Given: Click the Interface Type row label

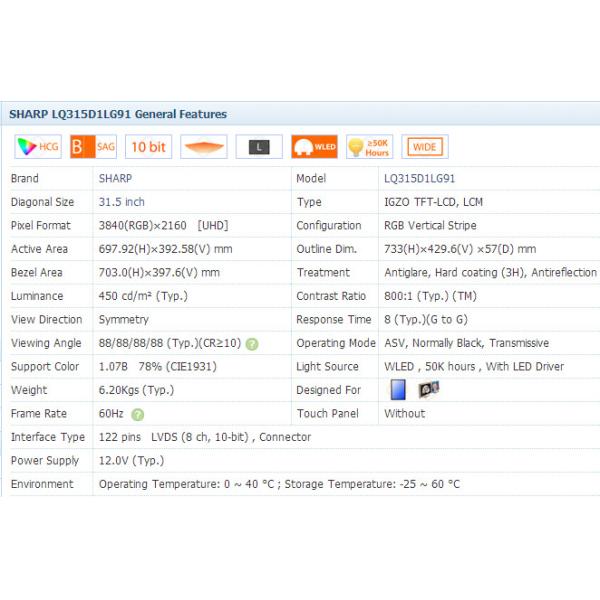Looking at the screenshot, I should [48, 437].
